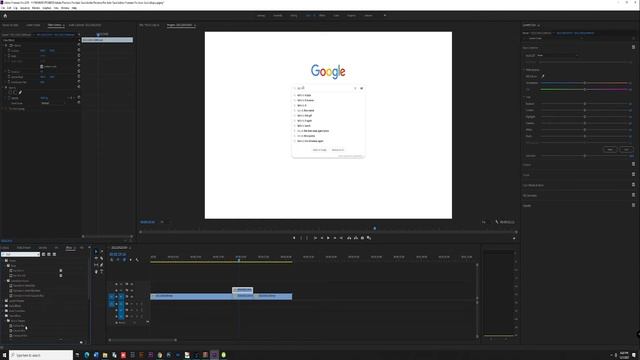This screenshot has width=640, height=360.
Task: Select the Selection tool in the tools panel
Action: pos(96,252)
